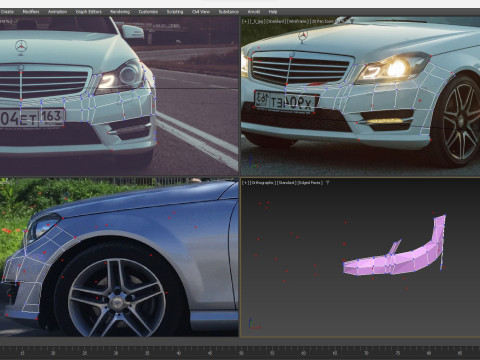Open the Scripting menu
This screenshot has width=480, height=360.
pos(175,12)
